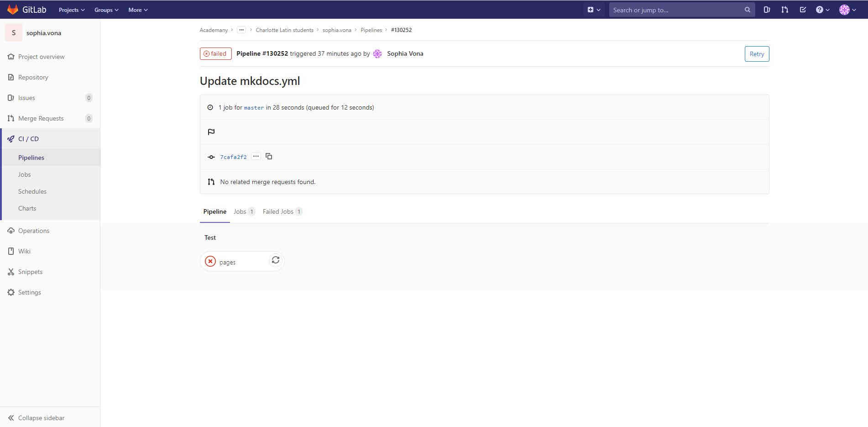Open commit 7cafa2f2
The height and width of the screenshot is (427, 868).
233,157
